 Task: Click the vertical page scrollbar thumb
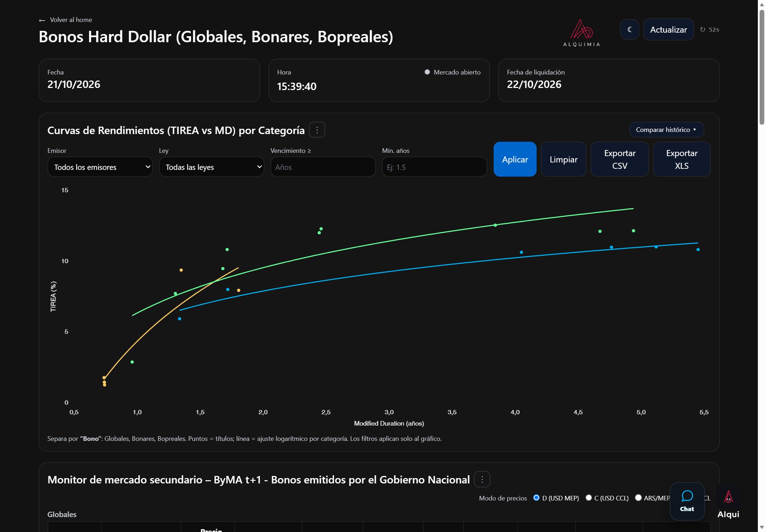coord(762,67)
